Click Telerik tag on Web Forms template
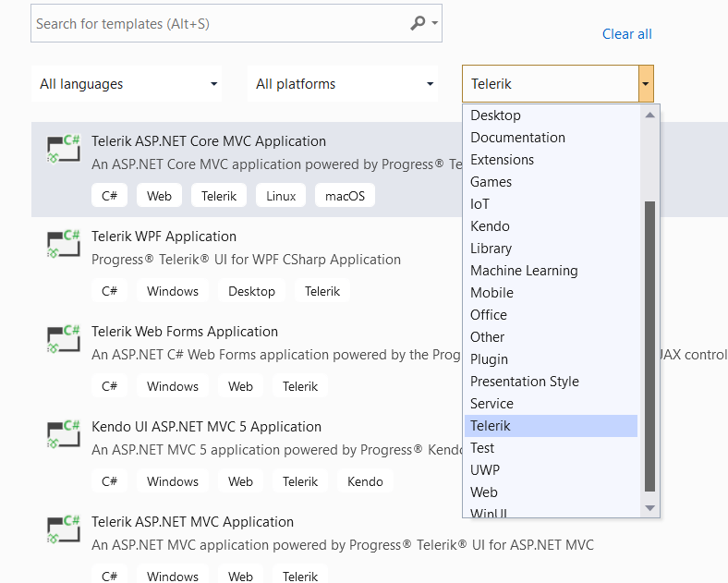Viewport: 728px width, 583px height. click(x=300, y=386)
